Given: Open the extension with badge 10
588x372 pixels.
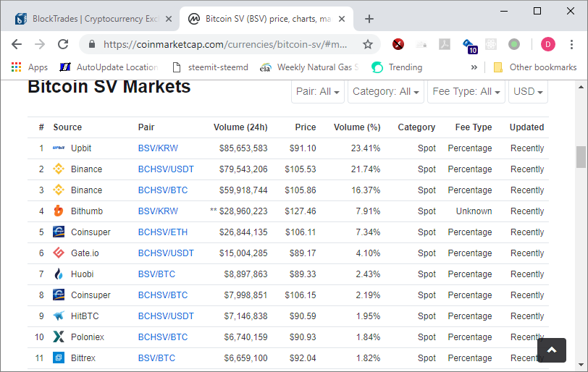Looking at the screenshot, I should pos(470,46).
